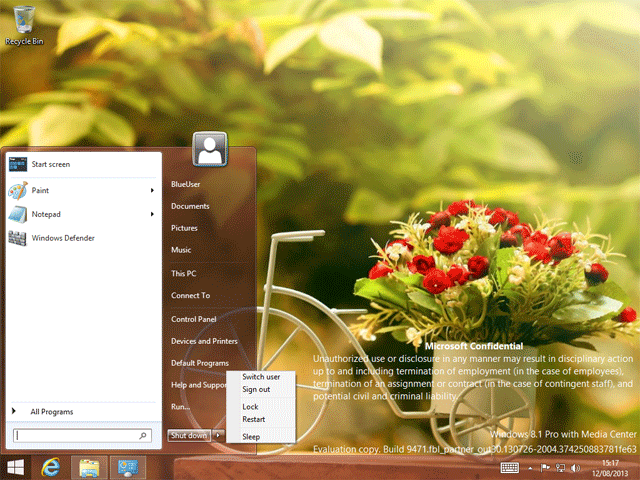Expand the Notepad jump list arrow

(152, 213)
